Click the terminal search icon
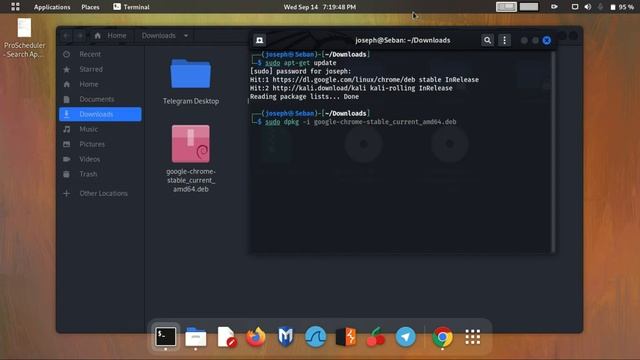Viewport: 640px width, 360px height. [487, 40]
